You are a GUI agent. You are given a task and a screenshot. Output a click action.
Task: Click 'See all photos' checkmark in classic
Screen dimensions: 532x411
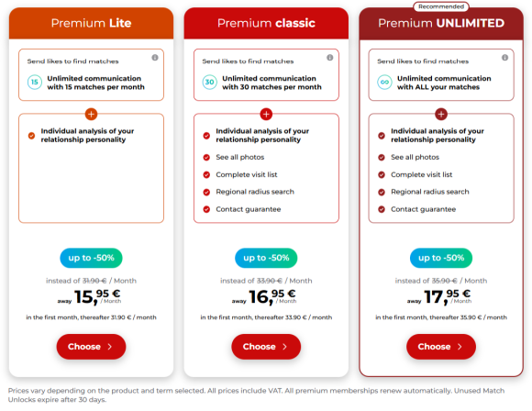(x=206, y=157)
